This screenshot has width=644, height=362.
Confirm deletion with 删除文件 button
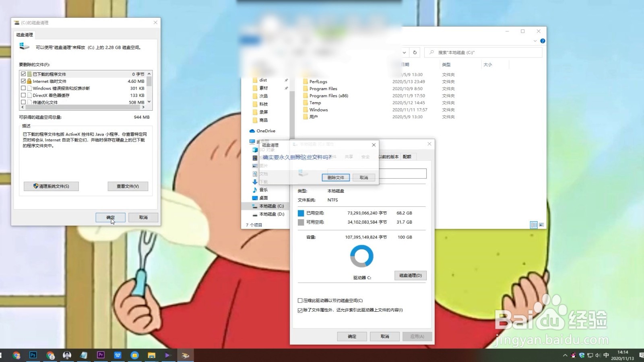[336, 177]
